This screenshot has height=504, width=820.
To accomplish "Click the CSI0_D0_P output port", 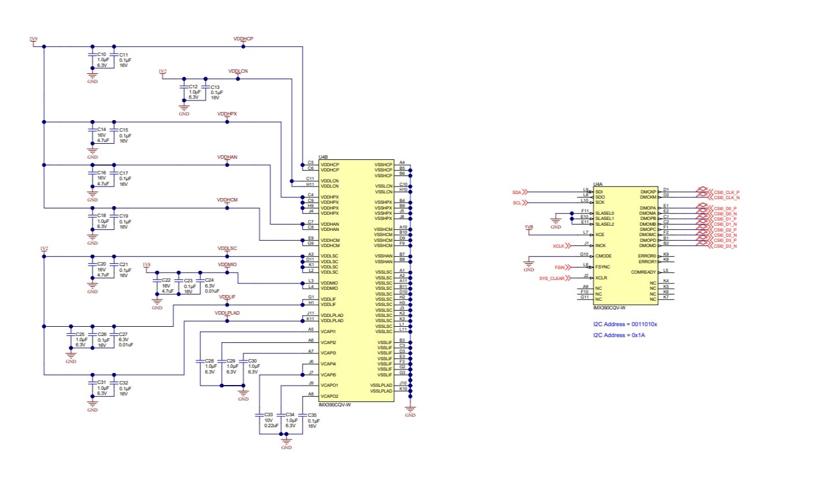I will (x=722, y=208).
